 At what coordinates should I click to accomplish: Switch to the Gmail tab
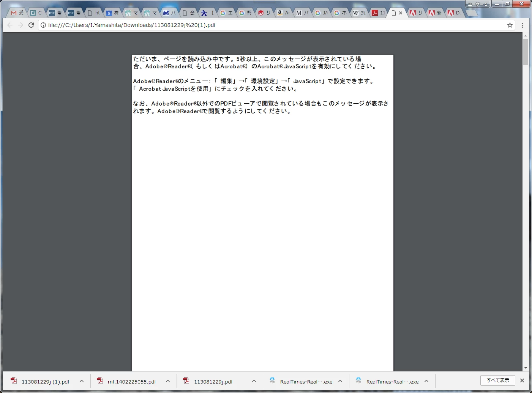(17, 13)
